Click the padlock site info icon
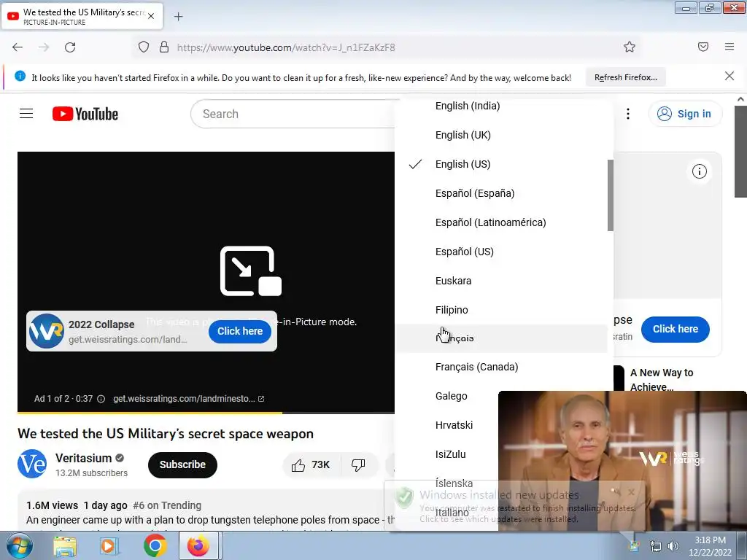This screenshot has width=747, height=560. click(x=164, y=47)
